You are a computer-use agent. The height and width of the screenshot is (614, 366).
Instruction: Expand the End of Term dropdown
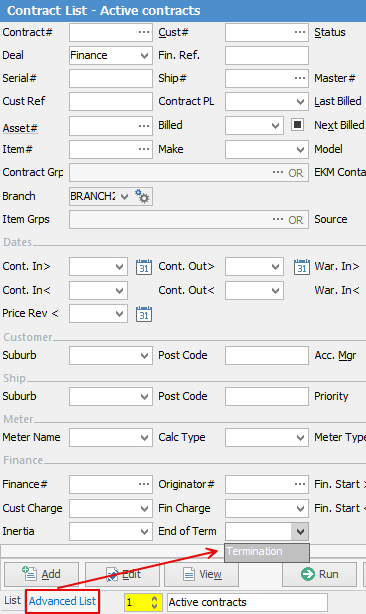pyautogui.click(x=300, y=531)
